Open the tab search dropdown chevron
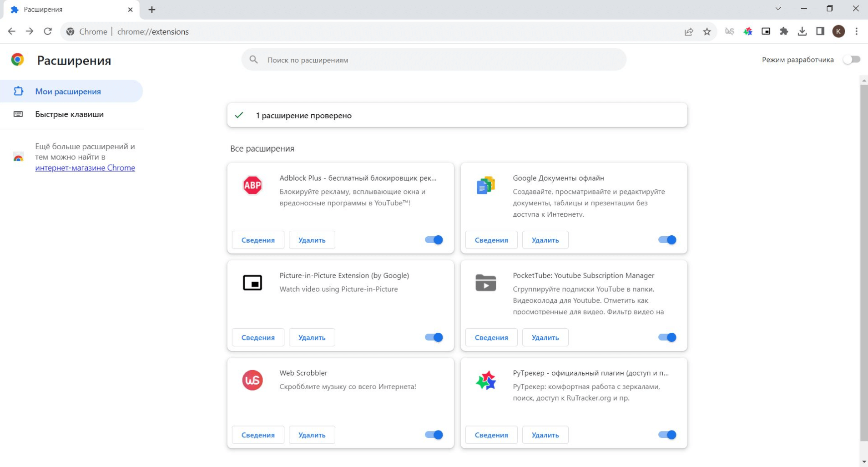Viewport: 868px width, 467px height. tap(778, 9)
